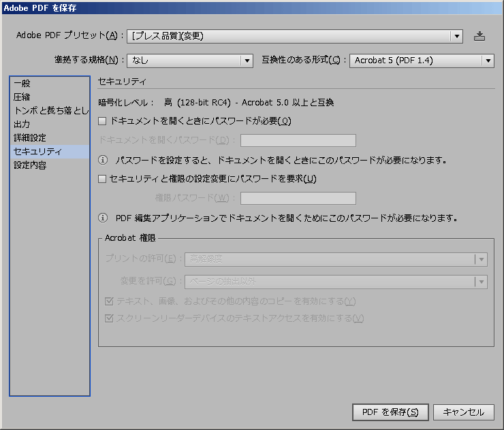
Task: Select 一般 in the category list
Action: click(x=22, y=82)
